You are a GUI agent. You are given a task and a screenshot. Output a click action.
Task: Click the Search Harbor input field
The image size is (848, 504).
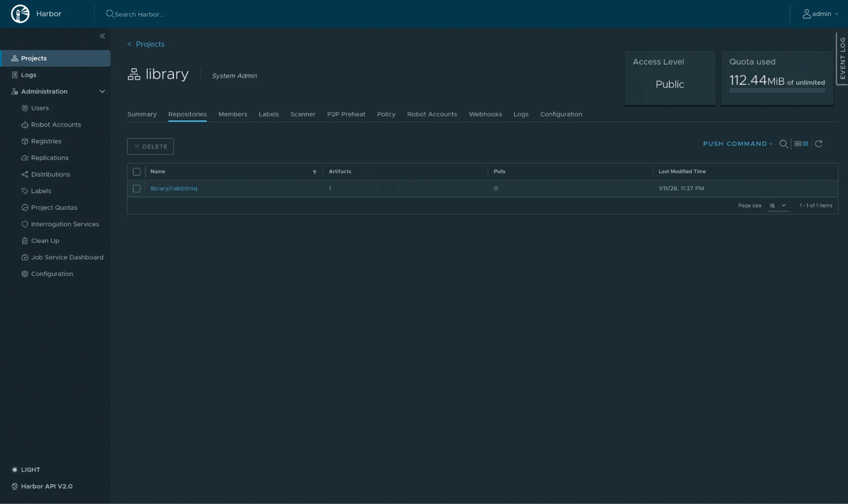[x=139, y=14]
